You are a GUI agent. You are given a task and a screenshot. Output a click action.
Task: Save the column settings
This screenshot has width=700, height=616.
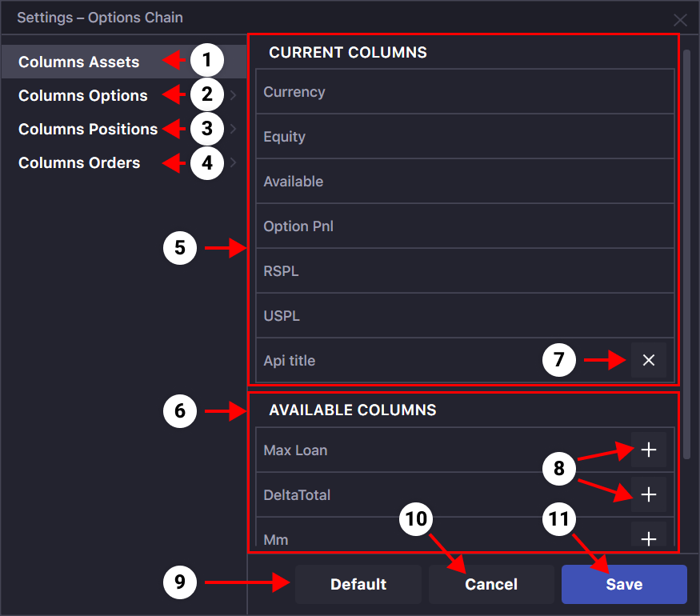(624, 584)
